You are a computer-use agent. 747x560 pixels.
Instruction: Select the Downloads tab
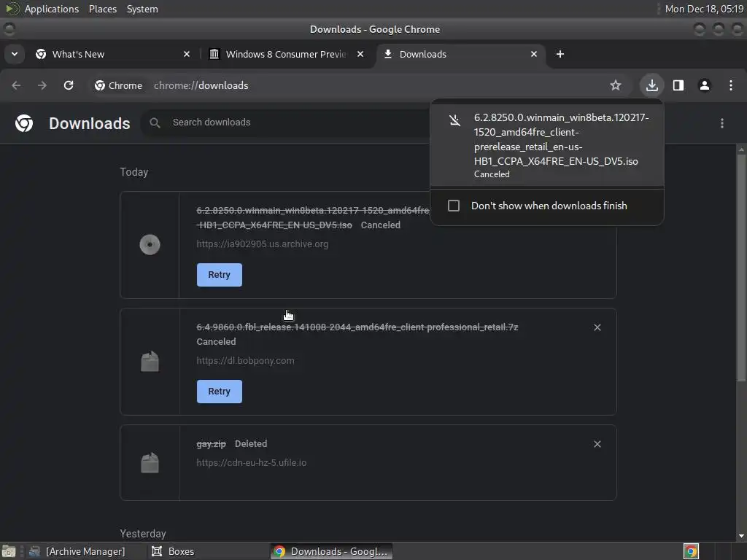click(x=461, y=54)
